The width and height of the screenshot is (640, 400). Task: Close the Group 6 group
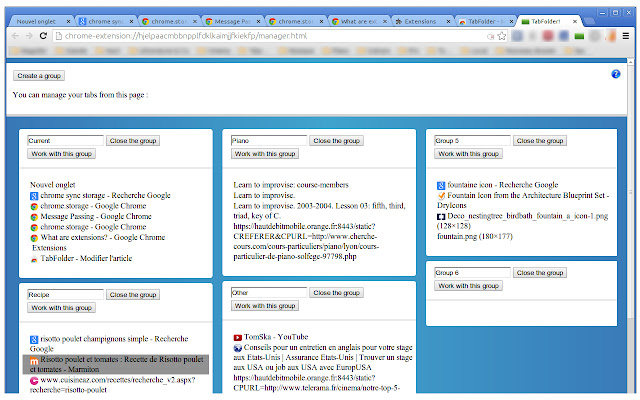(x=540, y=273)
